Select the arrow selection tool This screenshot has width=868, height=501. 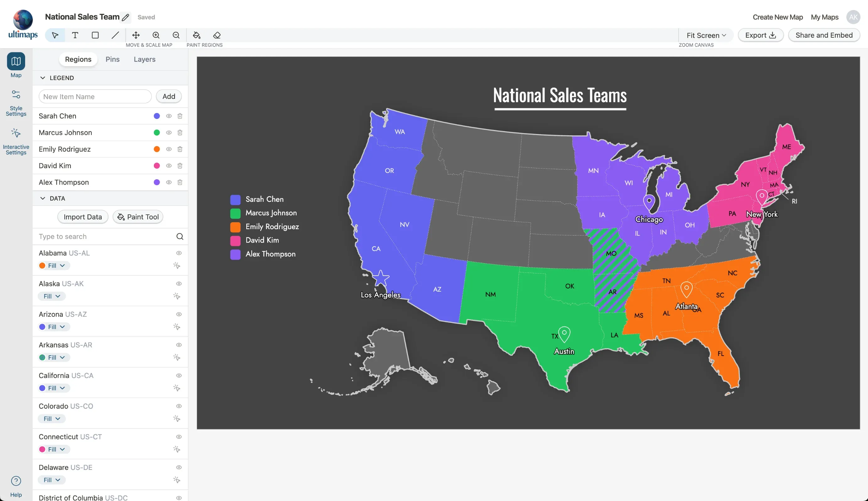[x=54, y=35]
